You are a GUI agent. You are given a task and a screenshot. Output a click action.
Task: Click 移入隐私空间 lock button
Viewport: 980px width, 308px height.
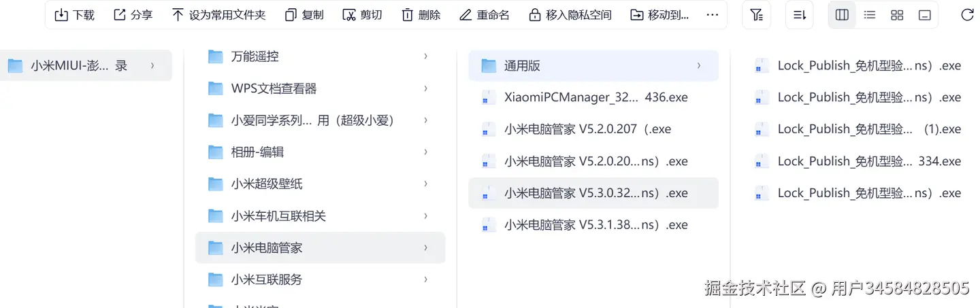[570, 15]
